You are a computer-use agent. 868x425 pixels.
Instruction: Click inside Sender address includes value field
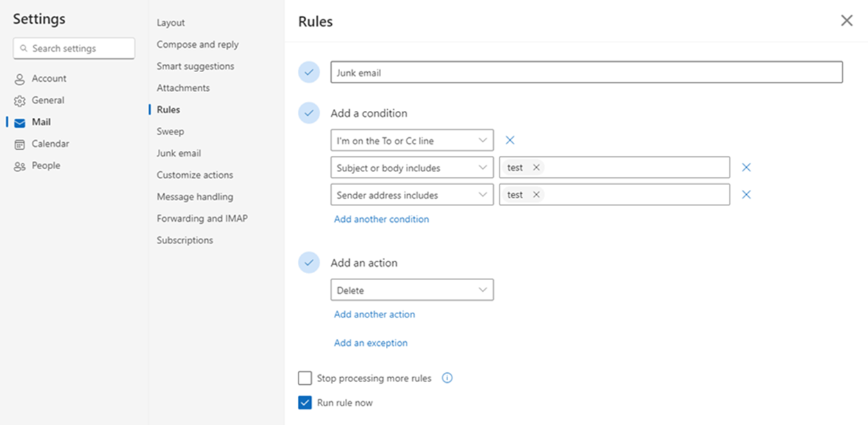[614, 195]
